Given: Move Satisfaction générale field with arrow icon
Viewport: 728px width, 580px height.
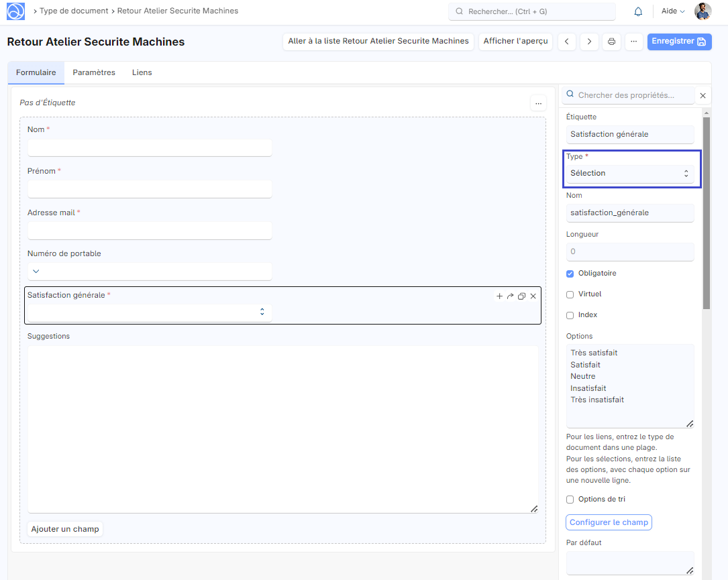Looking at the screenshot, I should click(x=510, y=296).
